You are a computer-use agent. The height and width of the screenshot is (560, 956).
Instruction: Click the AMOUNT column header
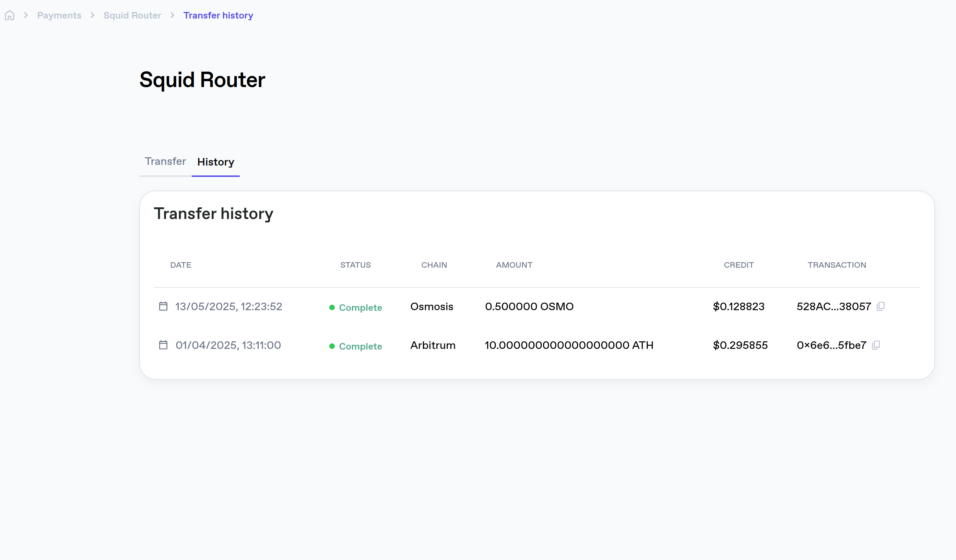[x=514, y=265]
